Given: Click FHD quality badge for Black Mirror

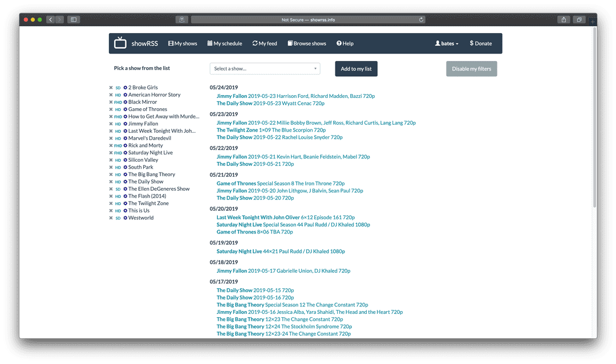Looking at the screenshot, I should pyautogui.click(x=118, y=103).
